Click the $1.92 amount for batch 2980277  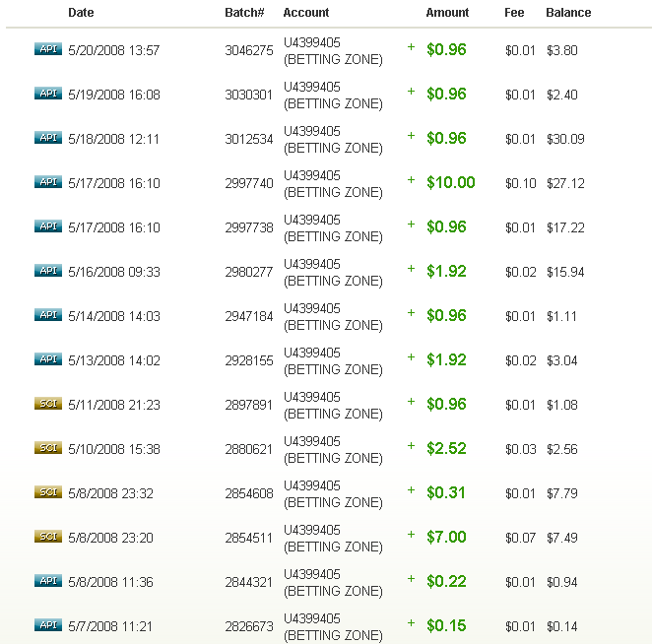click(446, 272)
